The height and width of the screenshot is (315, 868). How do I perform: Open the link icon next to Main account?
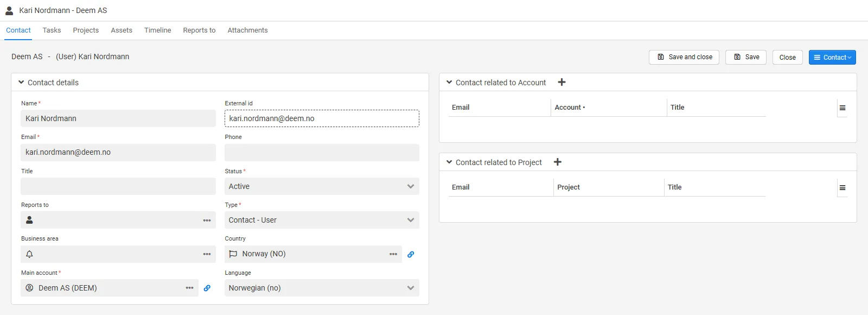coord(207,288)
